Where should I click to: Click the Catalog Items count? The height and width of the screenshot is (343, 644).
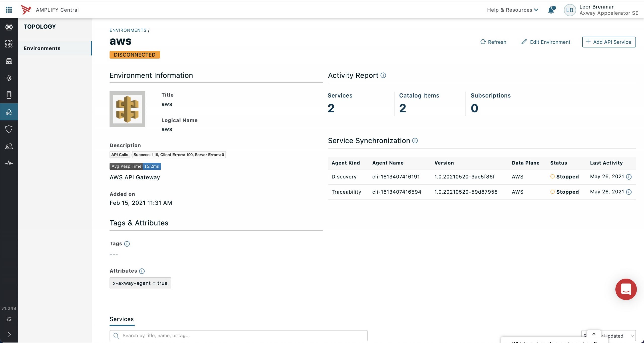[x=403, y=108]
